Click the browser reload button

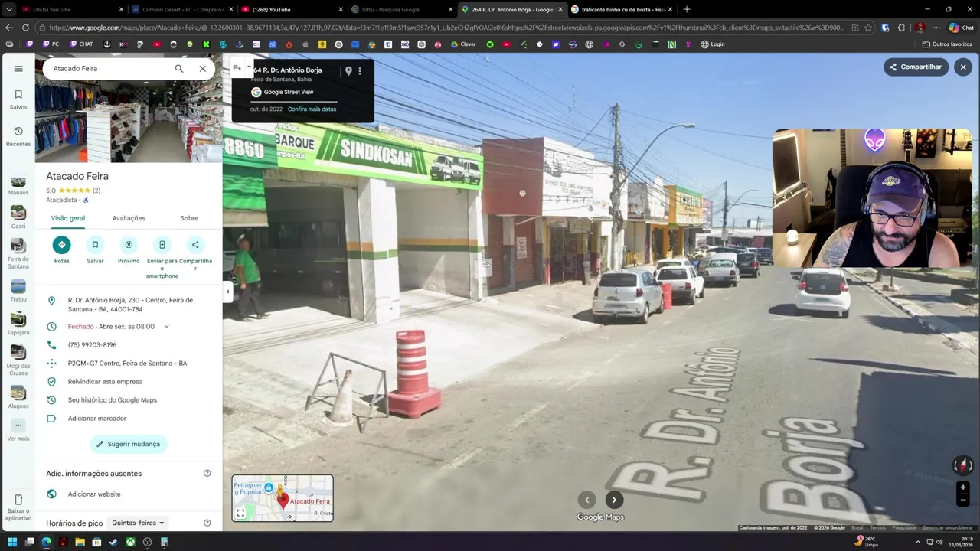(x=26, y=28)
